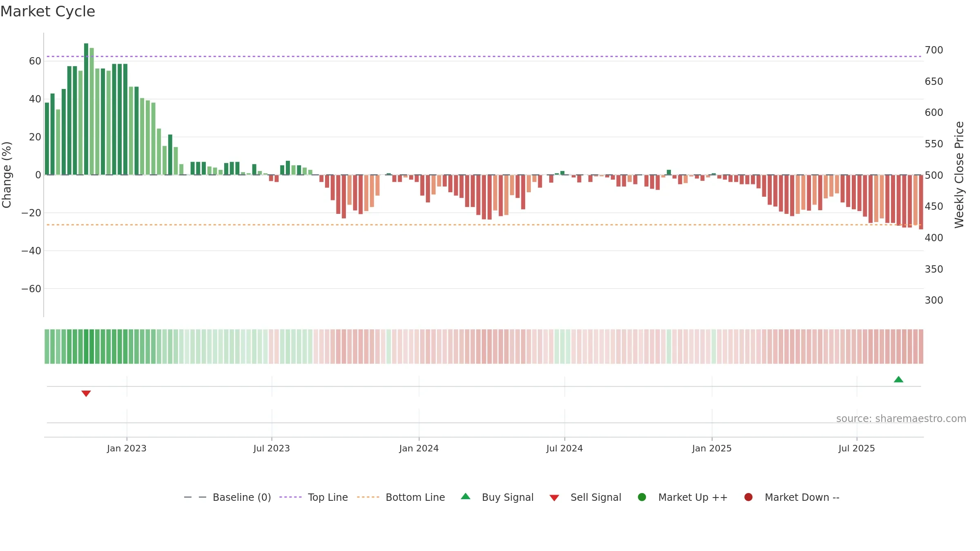Click the 400 tick on the right axis

[x=934, y=238]
